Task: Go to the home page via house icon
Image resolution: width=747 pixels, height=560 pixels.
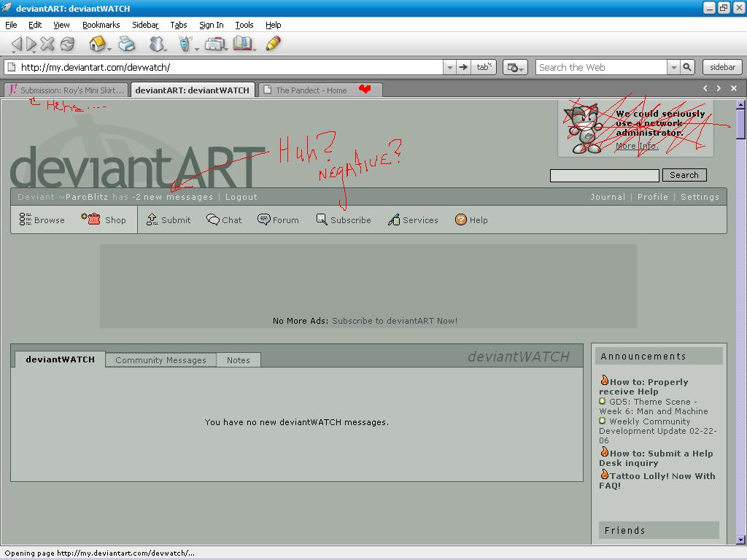Action: pyautogui.click(x=97, y=44)
